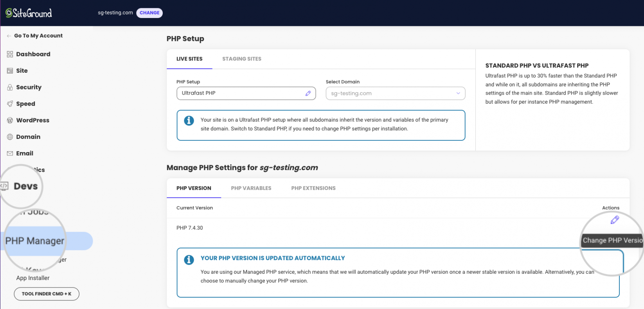Edit PHP Setup with the pencil icon

(x=308, y=93)
